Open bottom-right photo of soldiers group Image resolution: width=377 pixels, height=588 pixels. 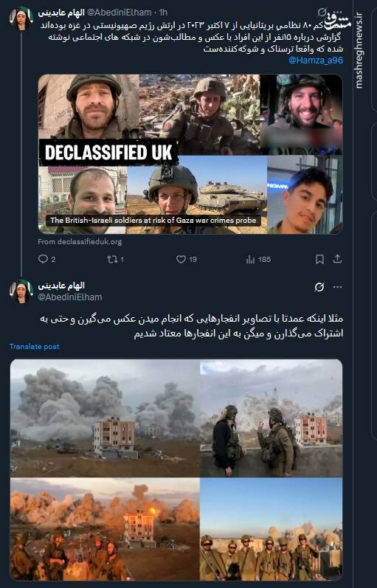coord(271,530)
